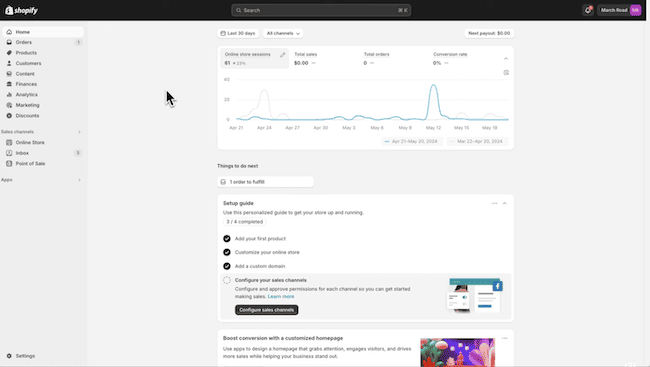Click the order fulfill box icon

point(223,182)
